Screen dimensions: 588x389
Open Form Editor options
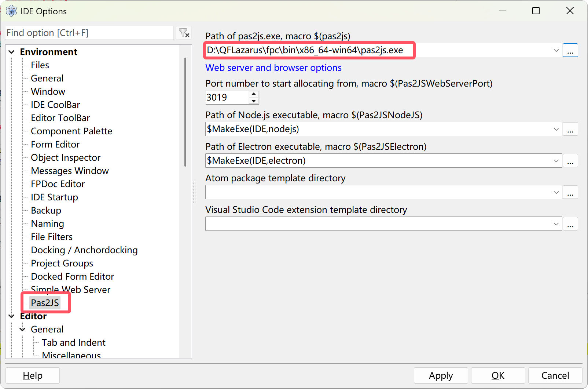pyautogui.click(x=55, y=145)
